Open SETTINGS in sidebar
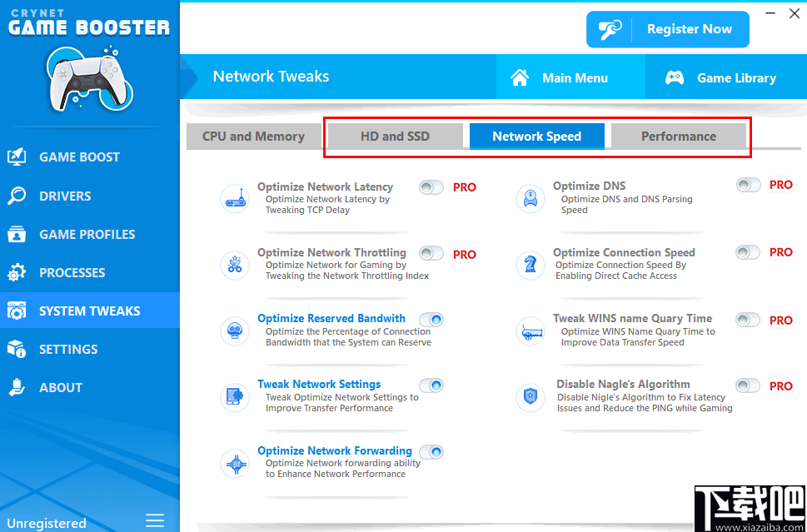The width and height of the screenshot is (807, 532). pyautogui.click(x=90, y=349)
